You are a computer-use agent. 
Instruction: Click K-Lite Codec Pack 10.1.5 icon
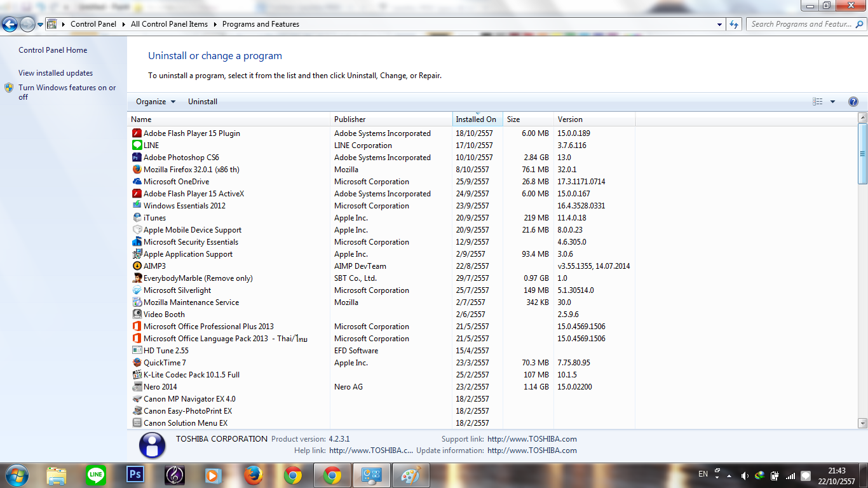coord(137,375)
